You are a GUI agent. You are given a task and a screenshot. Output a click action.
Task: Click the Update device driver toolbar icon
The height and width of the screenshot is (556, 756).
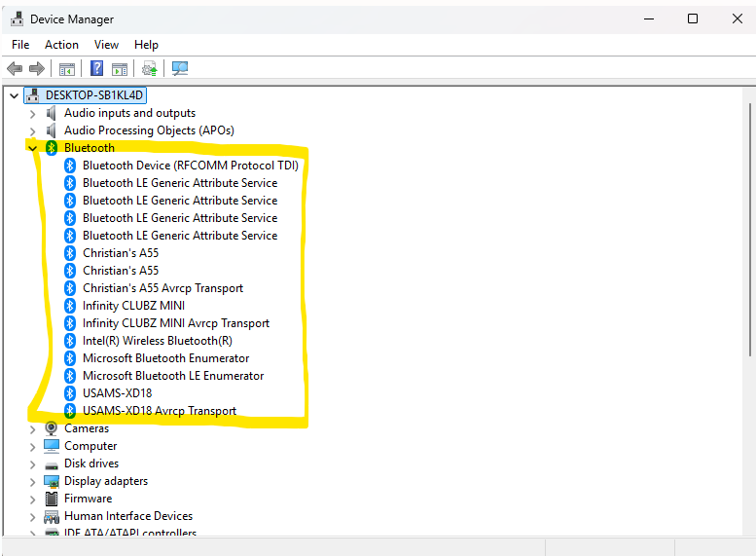[150, 68]
